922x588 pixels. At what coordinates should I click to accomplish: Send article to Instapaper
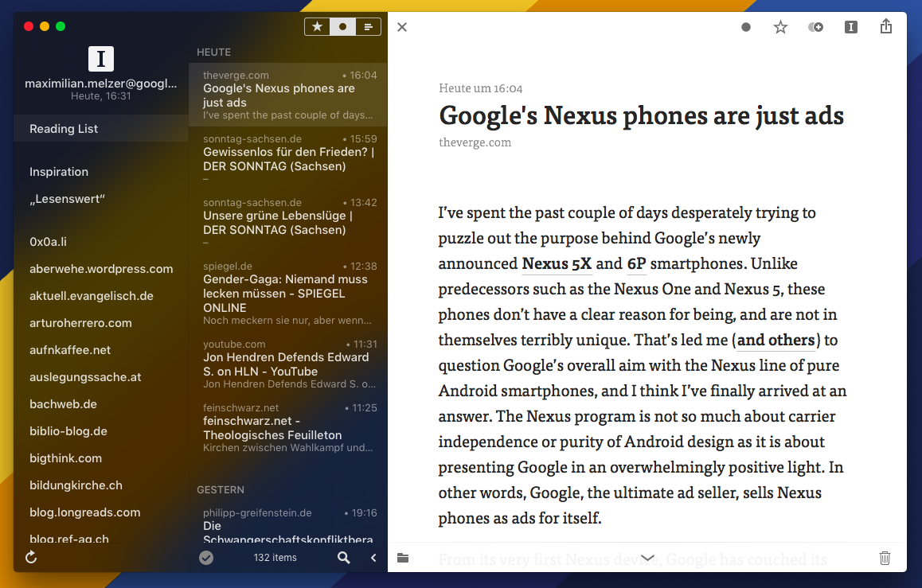851,27
